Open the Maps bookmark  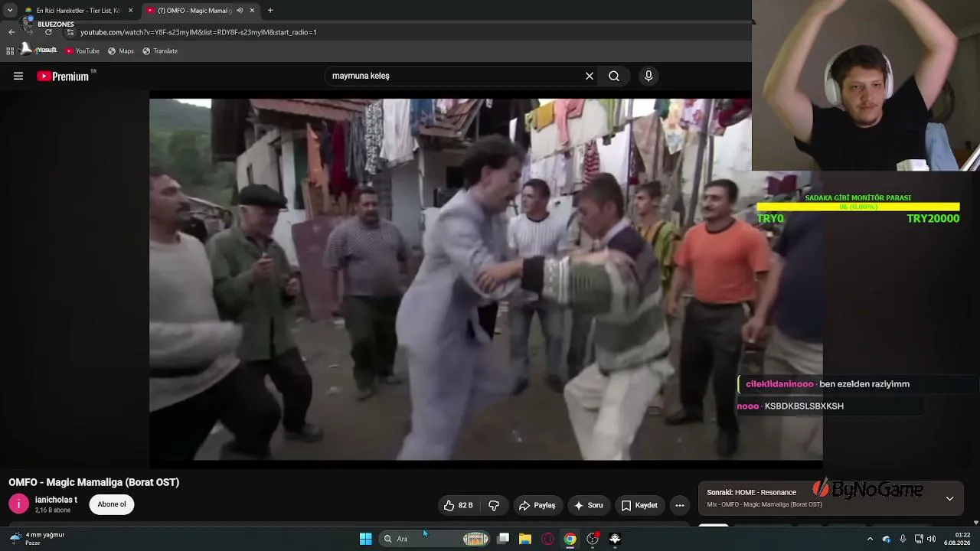(121, 51)
